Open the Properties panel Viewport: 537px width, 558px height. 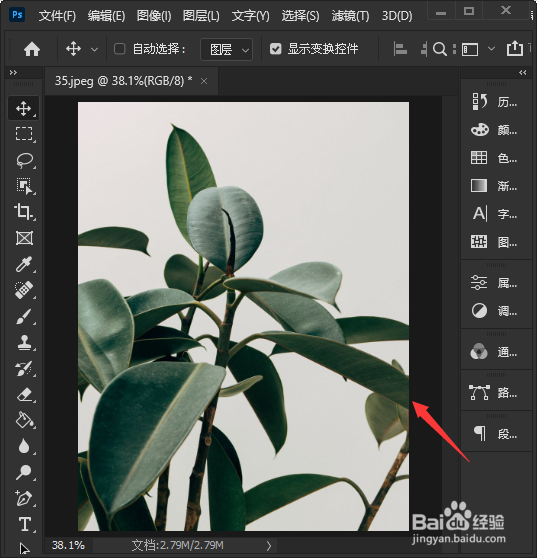point(494,283)
